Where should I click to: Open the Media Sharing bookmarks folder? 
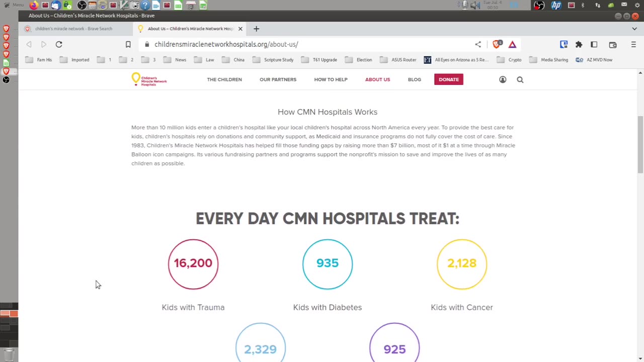[549, 60]
